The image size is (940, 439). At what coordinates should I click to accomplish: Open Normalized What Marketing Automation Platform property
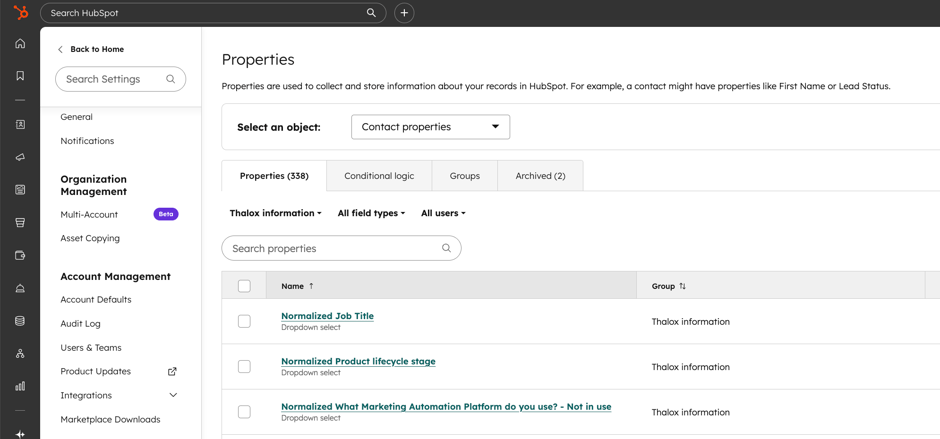pyautogui.click(x=446, y=407)
